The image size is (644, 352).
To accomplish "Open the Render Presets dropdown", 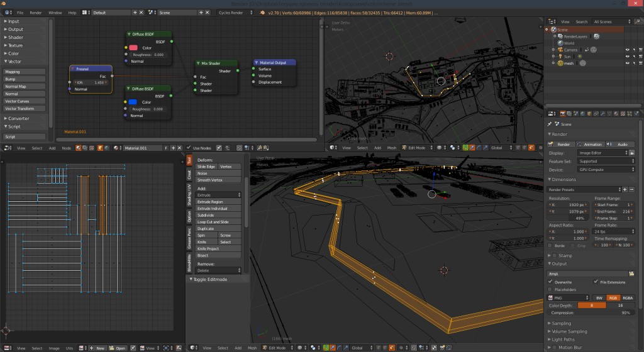I will [584, 190].
